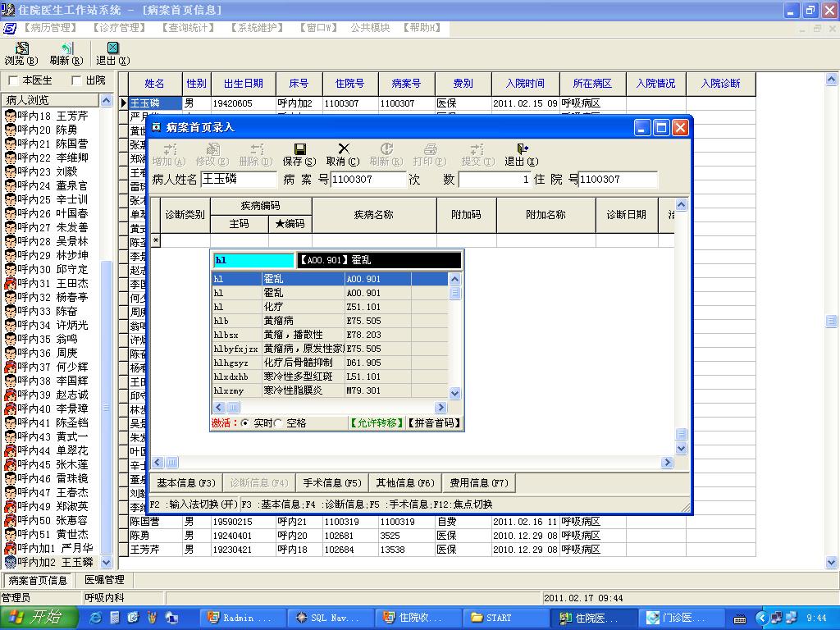
Task: Click 【拼音首码】 mode toggle
Action: point(434,423)
